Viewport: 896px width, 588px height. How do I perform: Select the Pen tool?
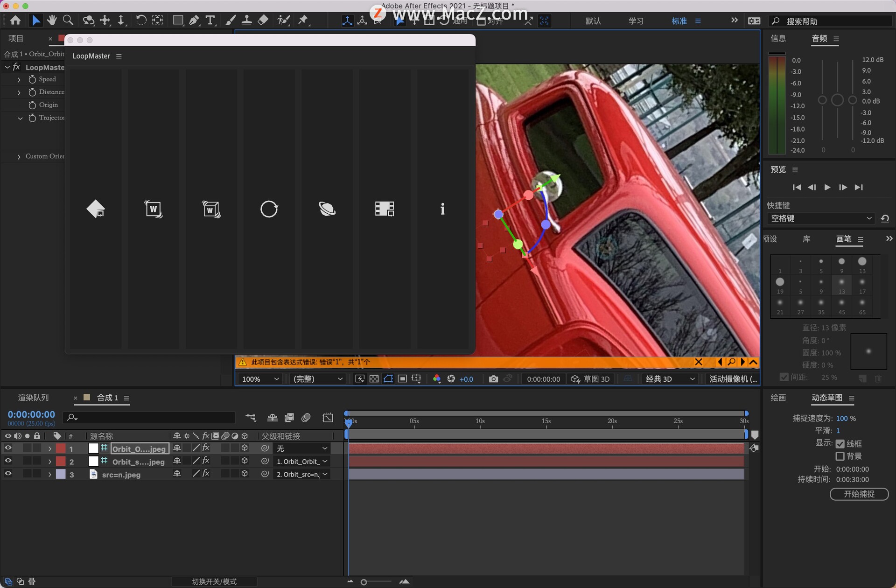[194, 20]
